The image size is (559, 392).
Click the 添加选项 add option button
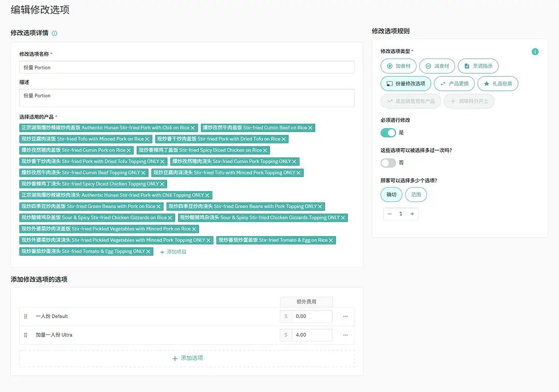pyautogui.click(x=187, y=358)
